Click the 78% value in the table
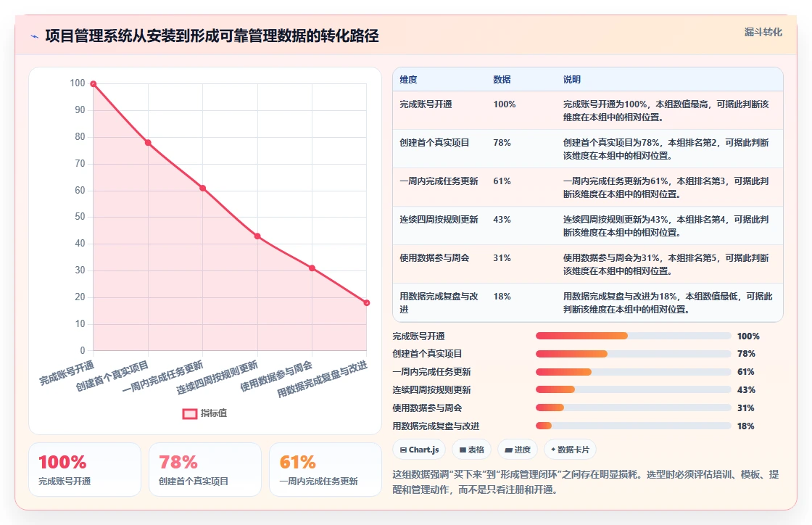 pyautogui.click(x=502, y=142)
